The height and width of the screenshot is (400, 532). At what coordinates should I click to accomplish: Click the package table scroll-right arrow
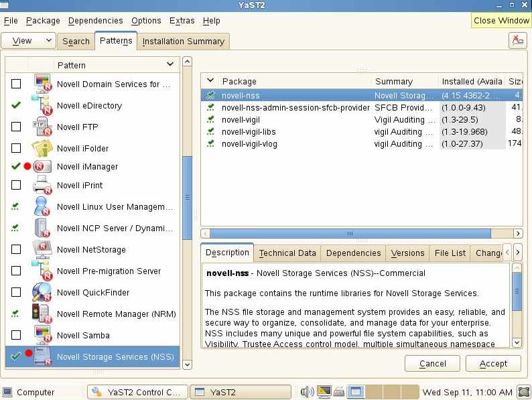(518, 233)
